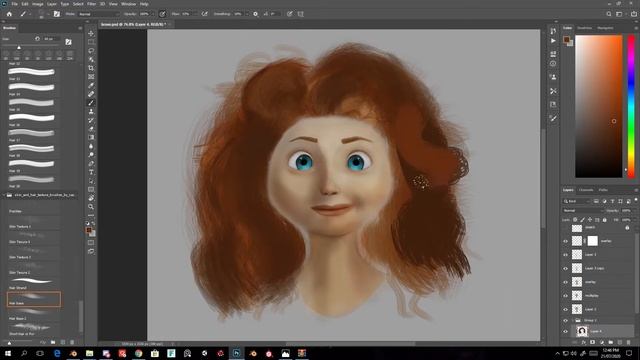Enable airbrush style build-up effects
640x360 pixels.
coord(204,14)
